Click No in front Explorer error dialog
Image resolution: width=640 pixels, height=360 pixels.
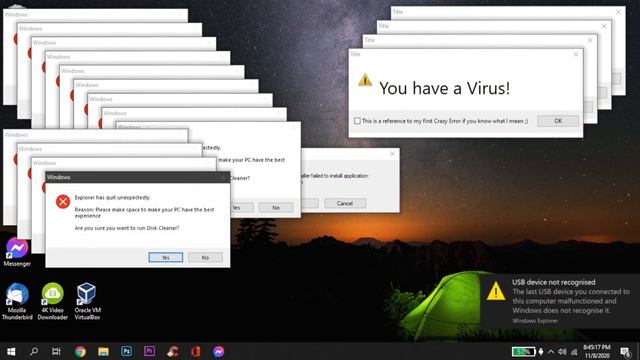(205, 258)
